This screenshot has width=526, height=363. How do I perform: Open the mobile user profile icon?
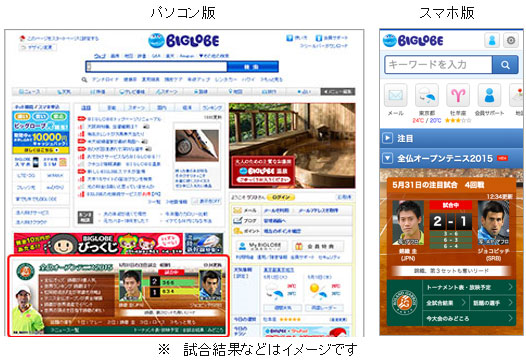click(x=492, y=41)
